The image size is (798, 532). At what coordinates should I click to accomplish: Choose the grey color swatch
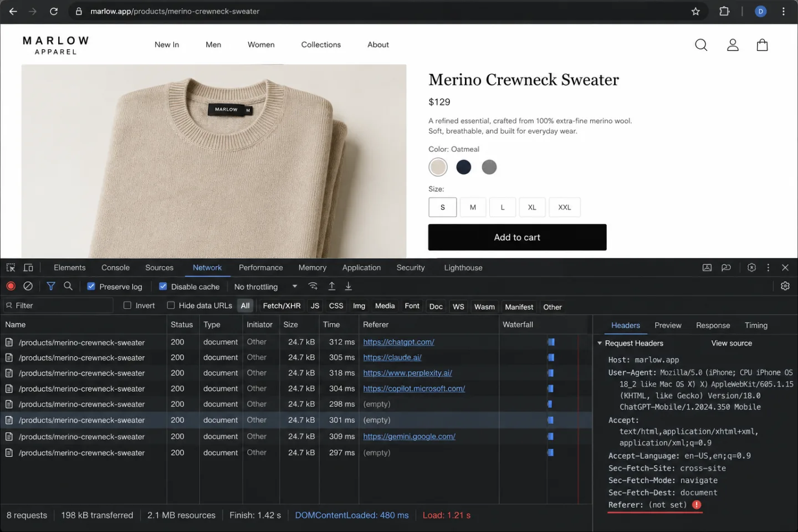click(489, 167)
